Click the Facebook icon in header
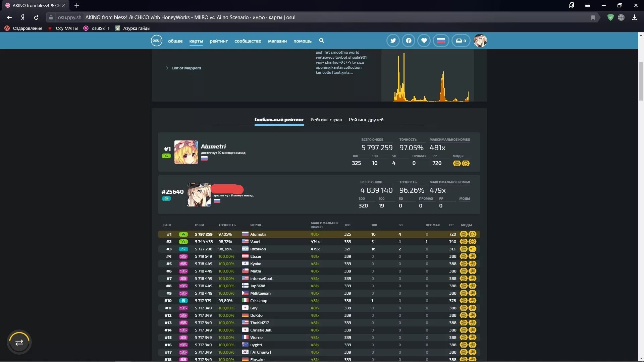This screenshot has height=362, width=644. tap(409, 41)
